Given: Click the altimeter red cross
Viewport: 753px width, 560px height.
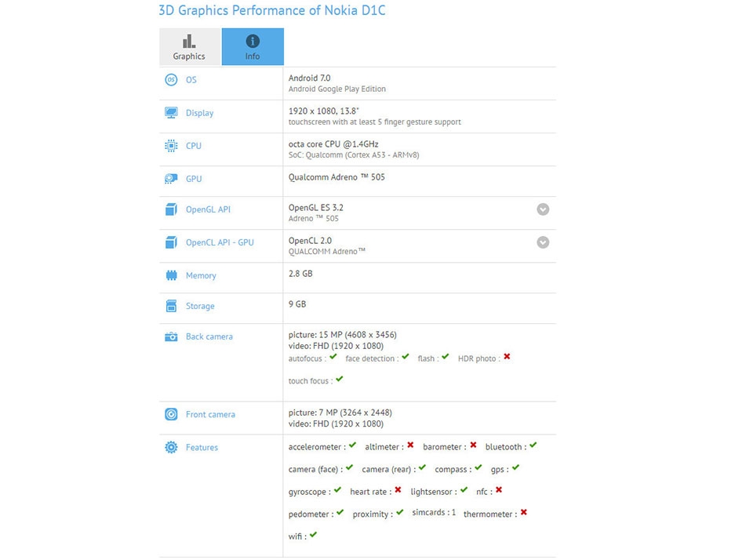Looking at the screenshot, I should [x=410, y=445].
